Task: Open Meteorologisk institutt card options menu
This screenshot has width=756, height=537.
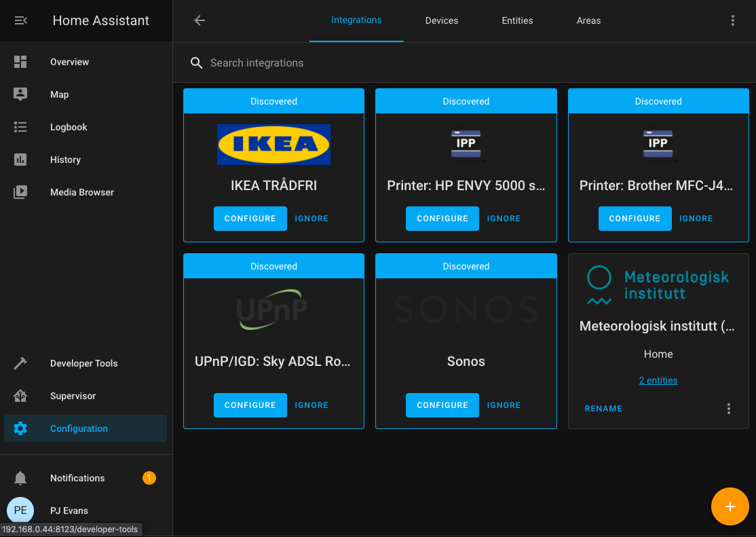Action: (x=729, y=409)
